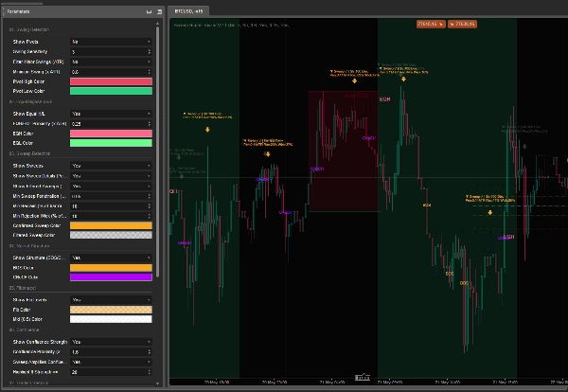The width and height of the screenshot is (568, 392).
Task: Click the EQH label beside the red zone
Action: (x=384, y=99)
